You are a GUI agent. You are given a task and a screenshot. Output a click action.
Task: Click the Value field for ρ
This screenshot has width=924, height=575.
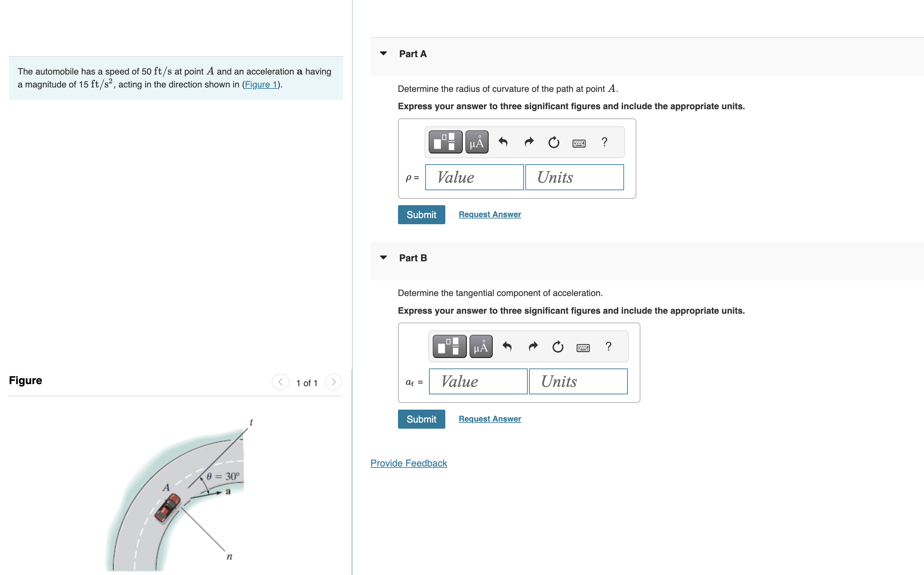click(x=474, y=177)
